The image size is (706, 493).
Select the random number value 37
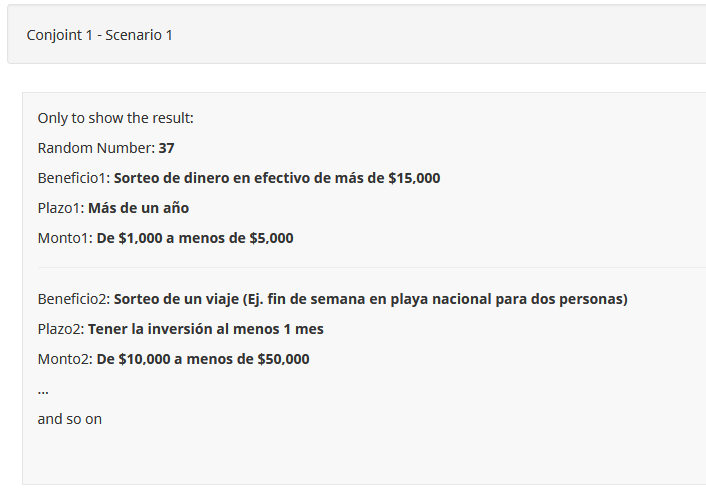(167, 148)
